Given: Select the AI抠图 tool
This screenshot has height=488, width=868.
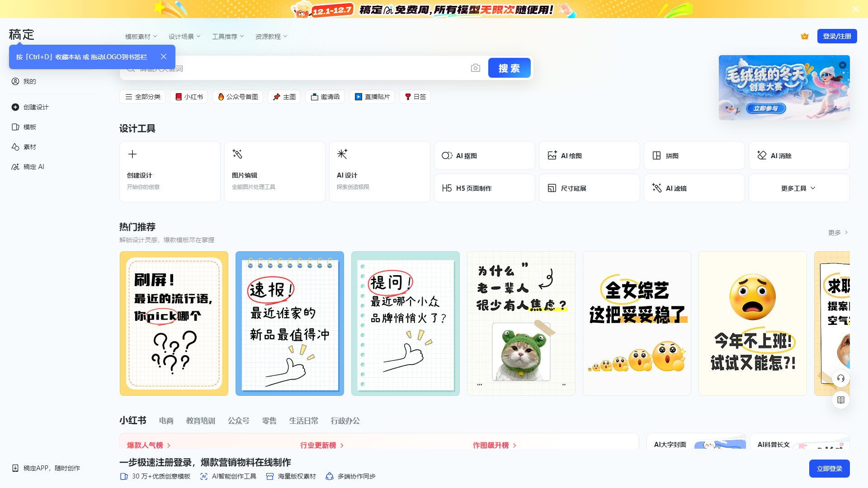Looking at the screenshot, I should (x=484, y=155).
